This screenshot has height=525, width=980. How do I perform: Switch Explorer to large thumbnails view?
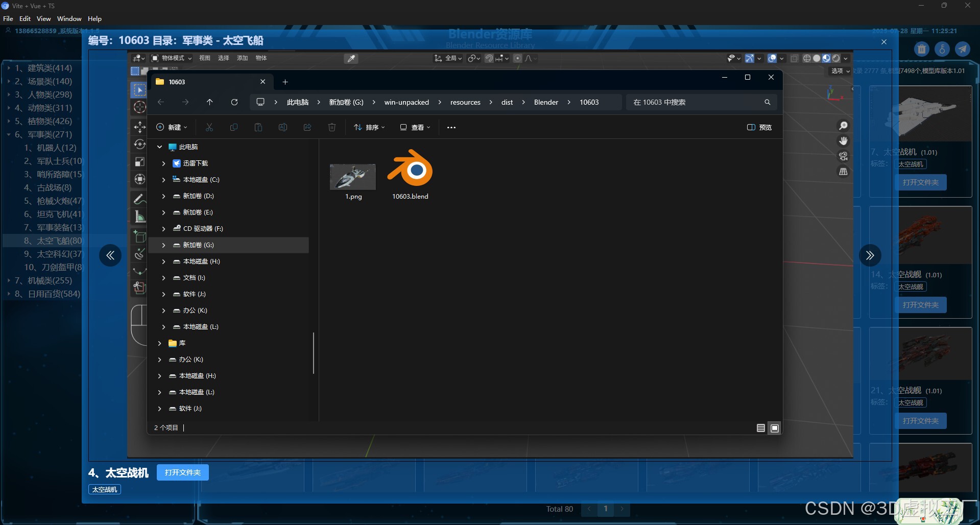775,428
